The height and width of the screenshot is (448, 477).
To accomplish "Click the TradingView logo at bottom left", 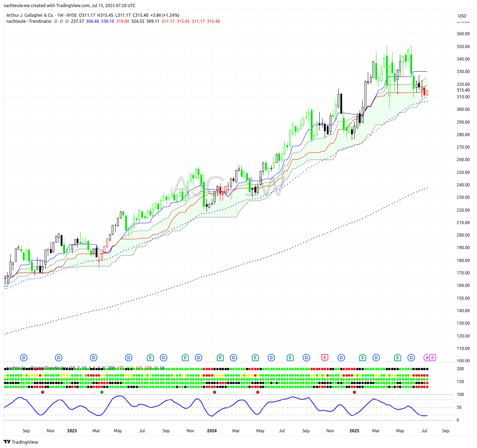I will pyautogui.click(x=21, y=442).
